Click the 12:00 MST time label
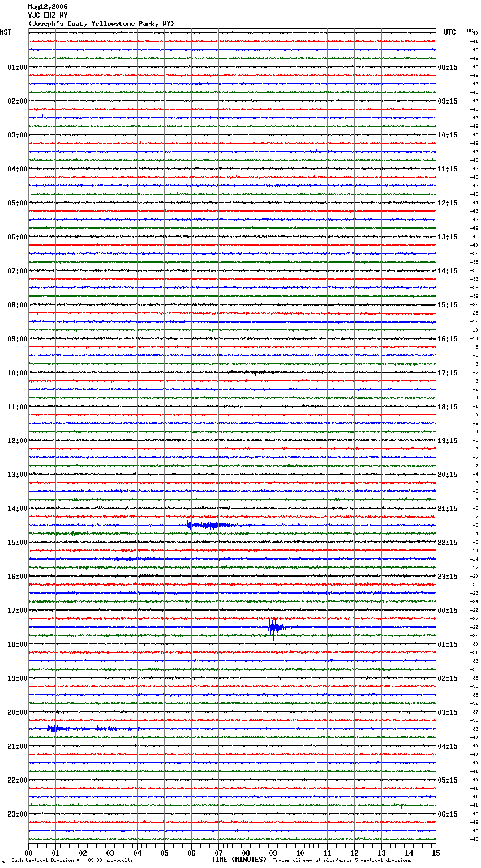 17,441
